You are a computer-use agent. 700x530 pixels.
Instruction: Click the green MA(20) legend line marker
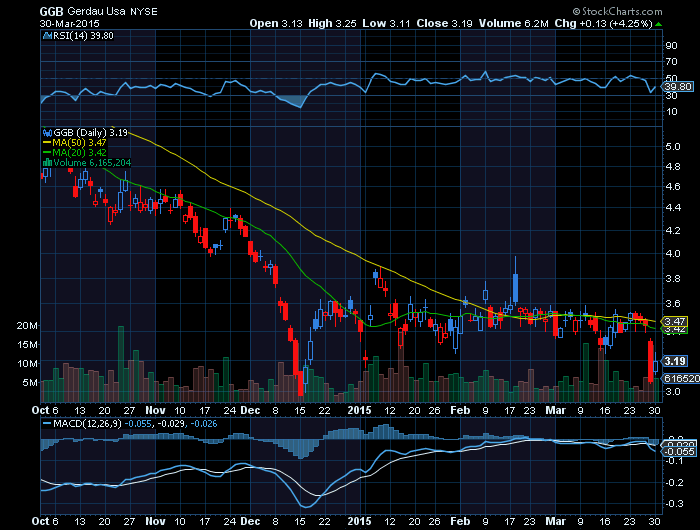(47, 153)
